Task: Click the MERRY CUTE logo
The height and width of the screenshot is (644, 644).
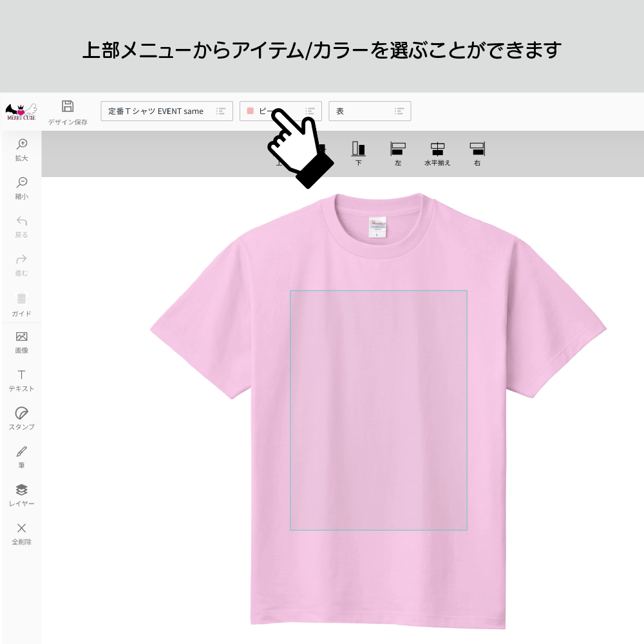Action: 21,111
